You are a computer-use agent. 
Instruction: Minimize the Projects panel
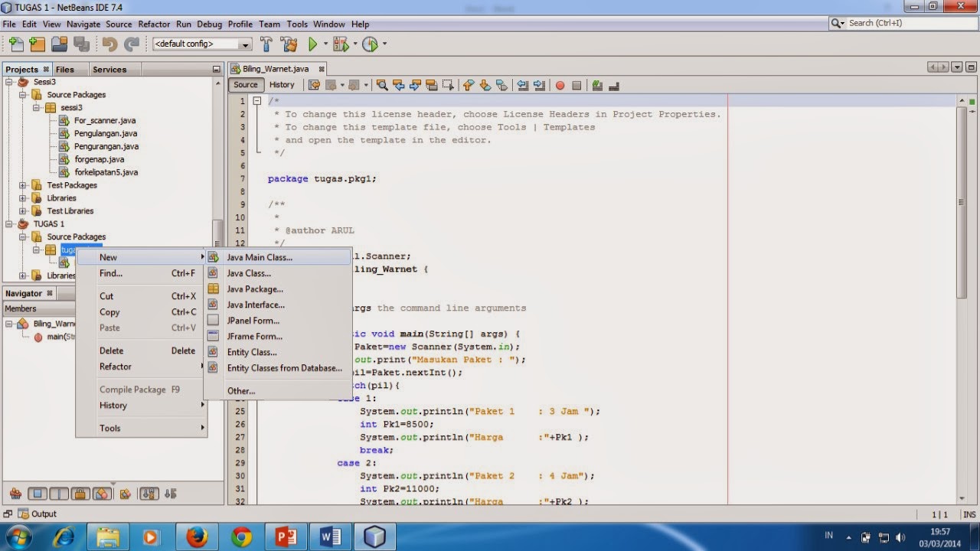[216, 70]
